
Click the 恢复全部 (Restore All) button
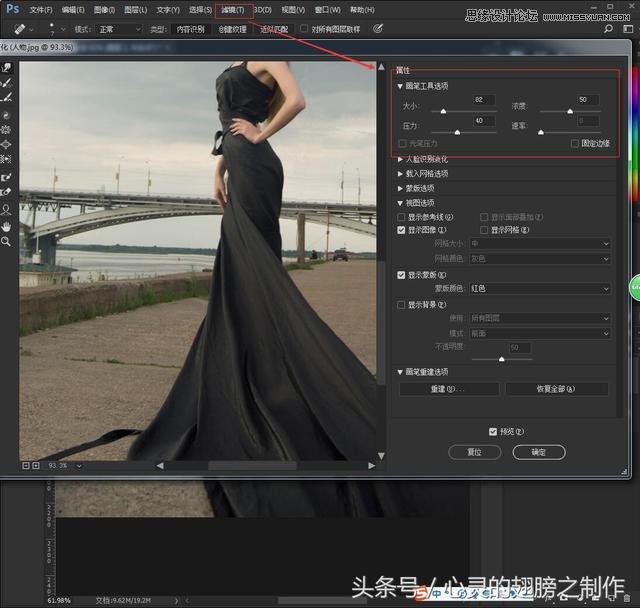(556, 389)
